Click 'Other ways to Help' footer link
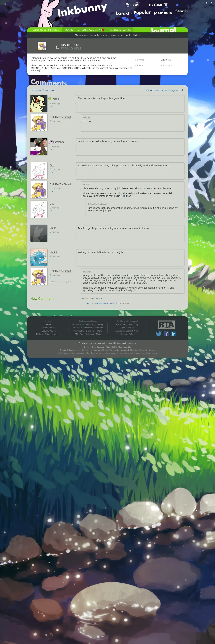Viewport: 215px width, 644px height. point(95,325)
